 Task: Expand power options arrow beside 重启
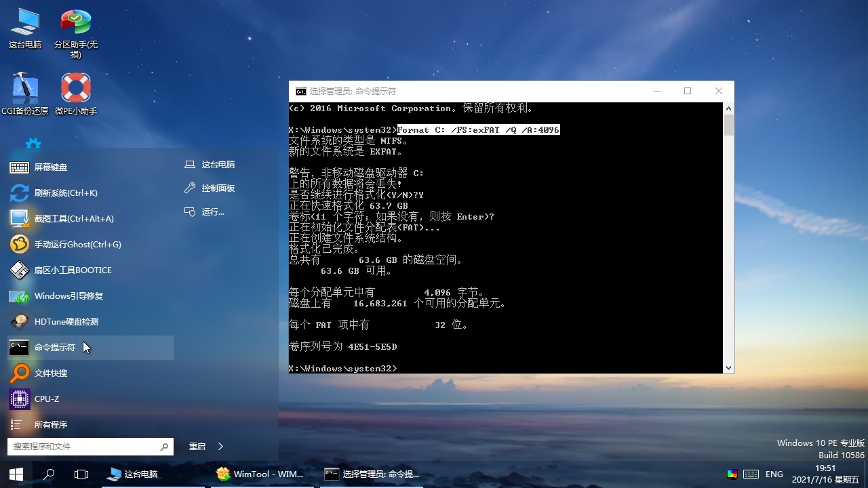tap(221, 447)
